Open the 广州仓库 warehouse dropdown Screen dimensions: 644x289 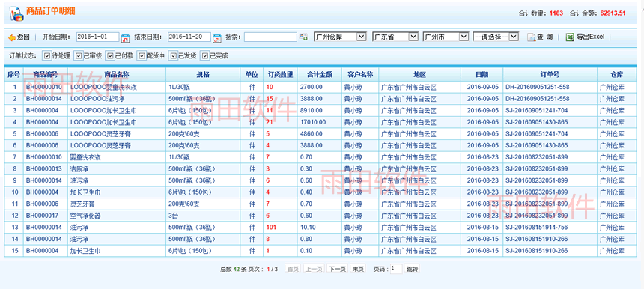pyautogui.click(x=340, y=37)
